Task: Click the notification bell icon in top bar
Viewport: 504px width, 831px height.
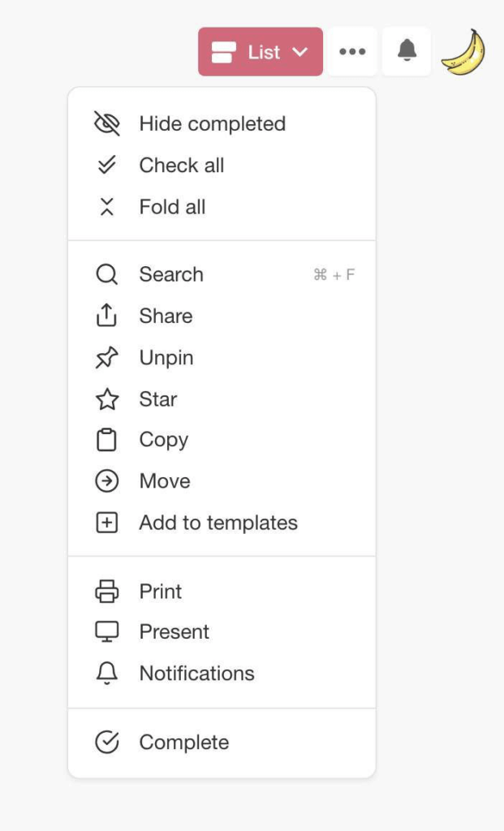Action: (407, 52)
